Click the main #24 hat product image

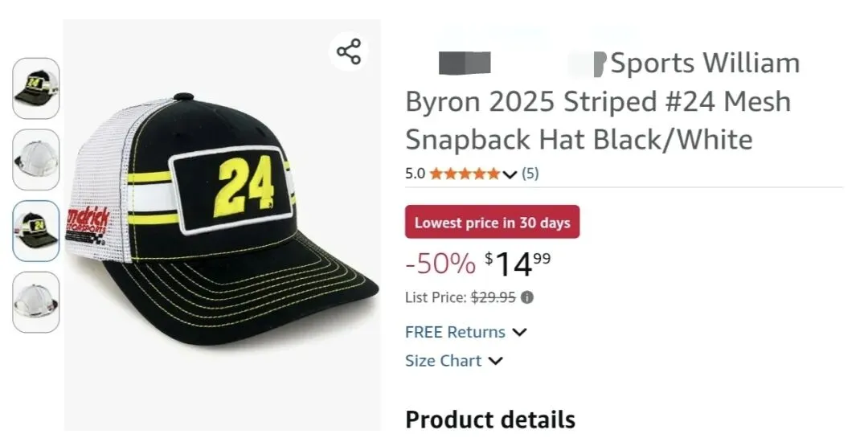click(x=221, y=217)
